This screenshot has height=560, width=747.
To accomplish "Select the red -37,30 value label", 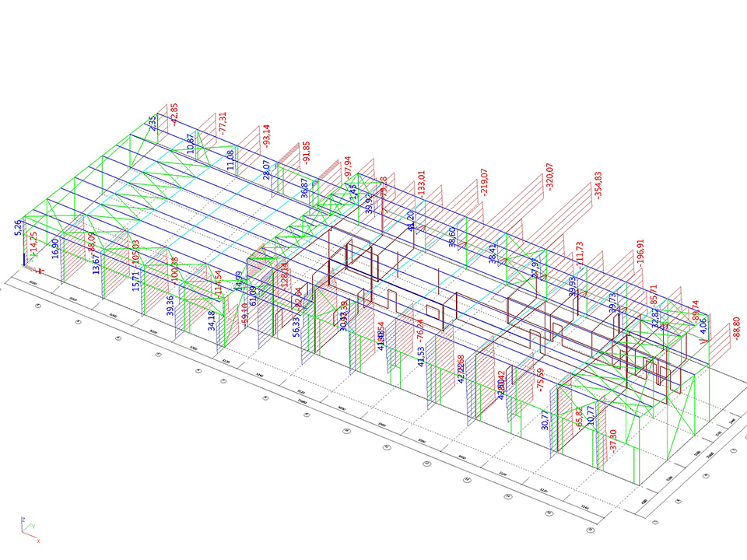I will [x=613, y=442].
